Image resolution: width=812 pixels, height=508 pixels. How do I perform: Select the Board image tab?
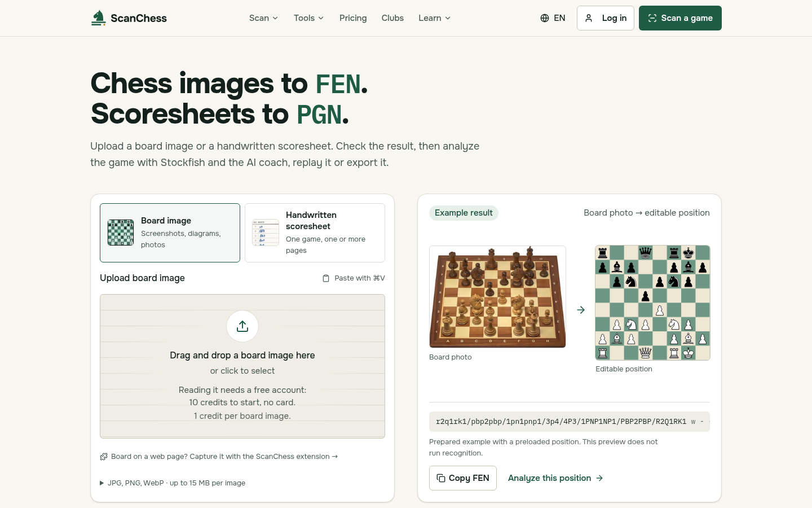point(170,233)
